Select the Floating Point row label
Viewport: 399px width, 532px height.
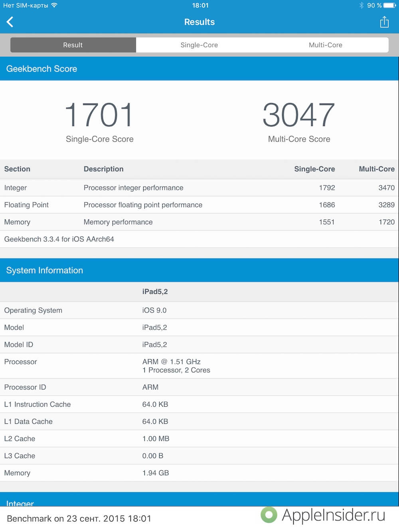pyautogui.click(x=26, y=205)
